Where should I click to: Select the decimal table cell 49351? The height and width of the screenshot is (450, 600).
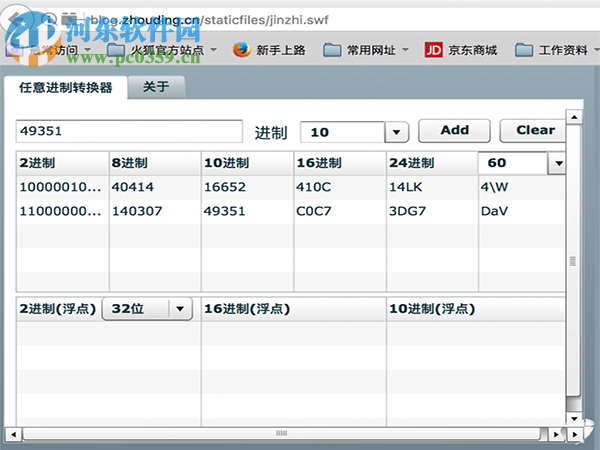(248, 211)
